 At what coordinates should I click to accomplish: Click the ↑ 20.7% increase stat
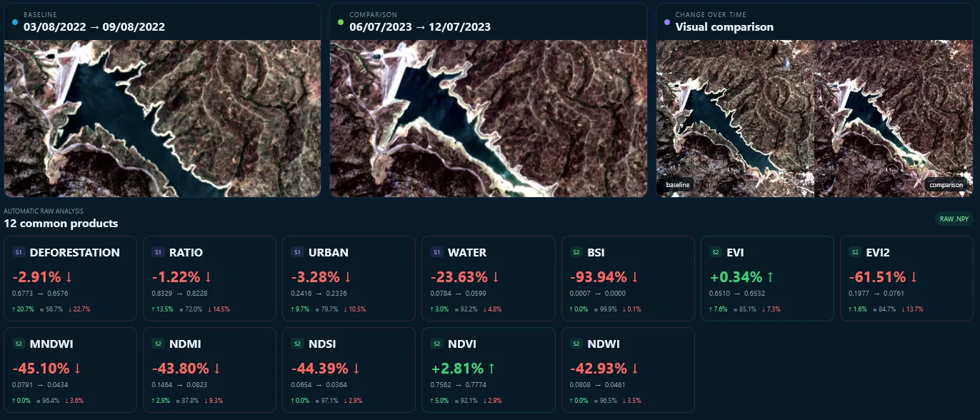(23, 309)
